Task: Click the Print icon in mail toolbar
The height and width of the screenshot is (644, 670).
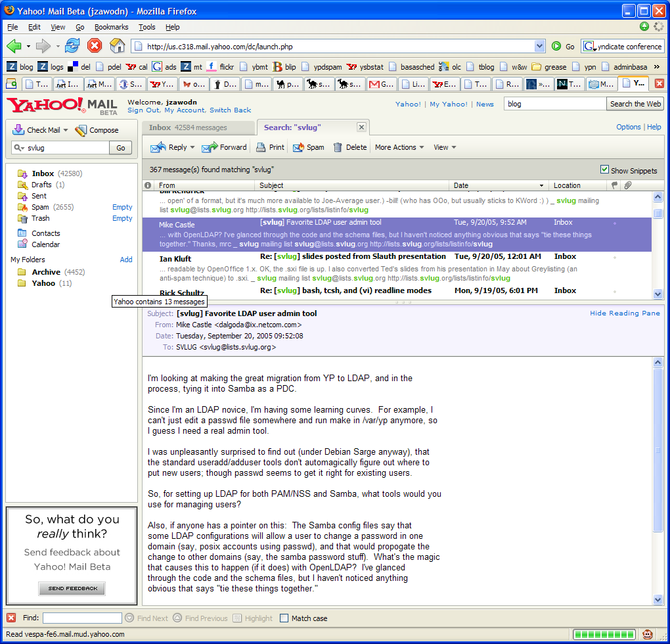Action: (x=270, y=147)
